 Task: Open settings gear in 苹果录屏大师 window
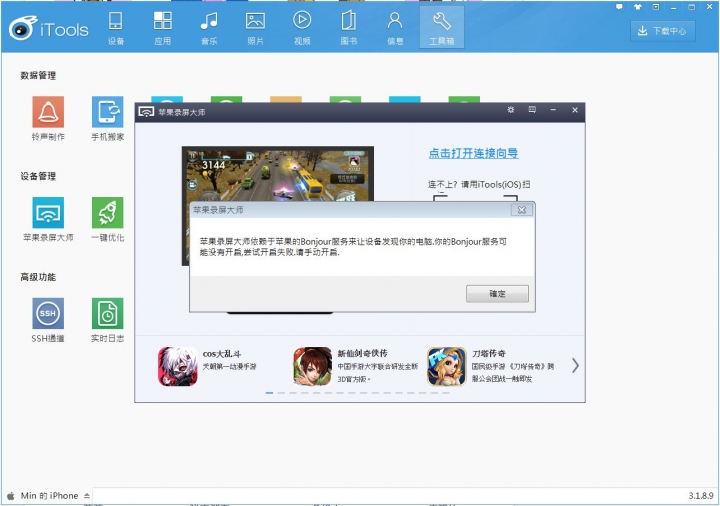pos(511,110)
